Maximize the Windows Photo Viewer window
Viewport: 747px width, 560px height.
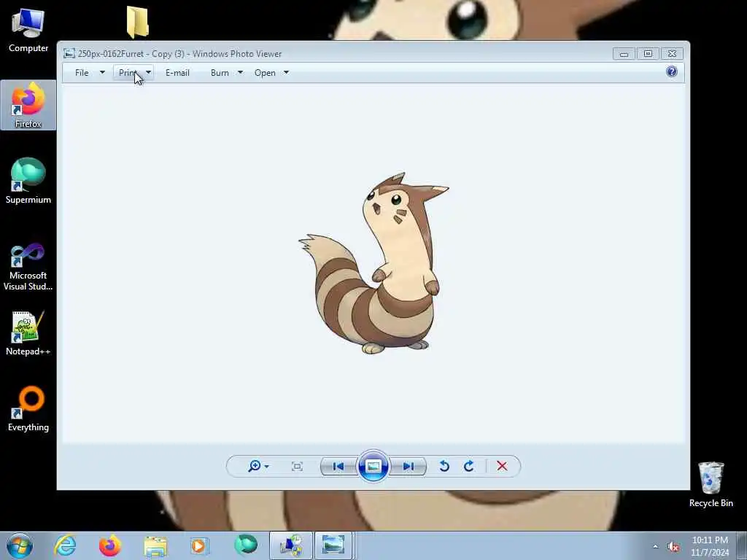[x=648, y=54]
